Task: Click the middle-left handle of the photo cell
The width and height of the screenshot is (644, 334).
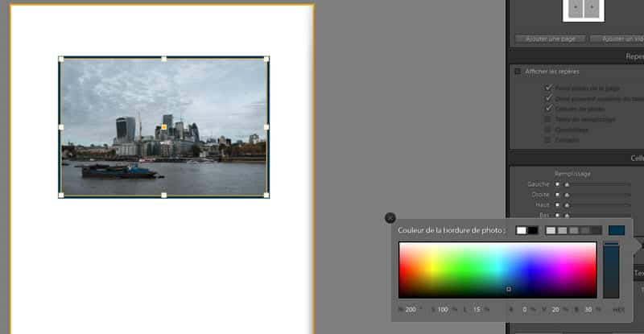Action: point(61,127)
